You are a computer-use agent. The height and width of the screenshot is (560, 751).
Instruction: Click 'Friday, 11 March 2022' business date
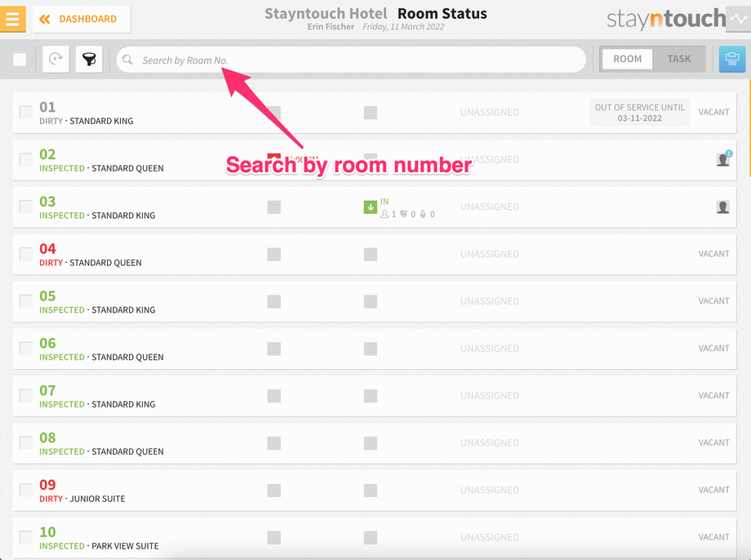click(403, 27)
